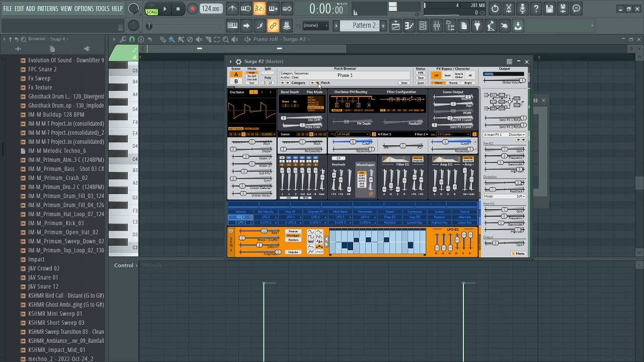The image size is (644, 362).
Task: Toggle the metronome icon
Action: point(232,9)
